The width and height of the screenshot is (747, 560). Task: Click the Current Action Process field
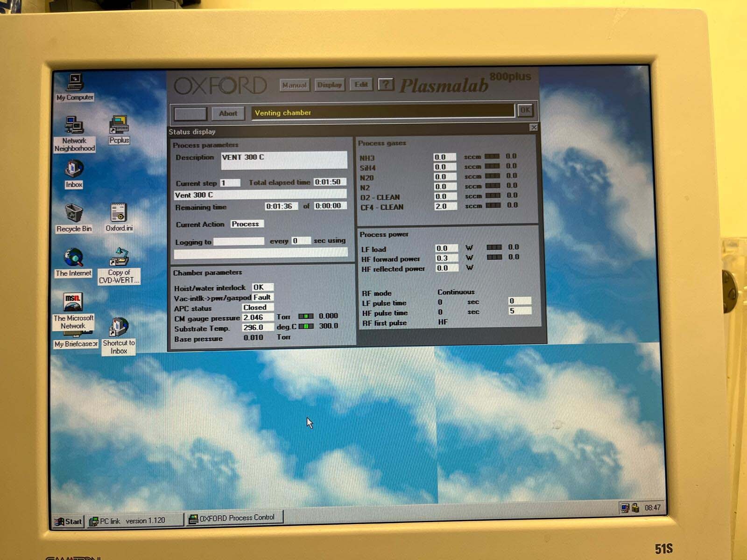(247, 224)
